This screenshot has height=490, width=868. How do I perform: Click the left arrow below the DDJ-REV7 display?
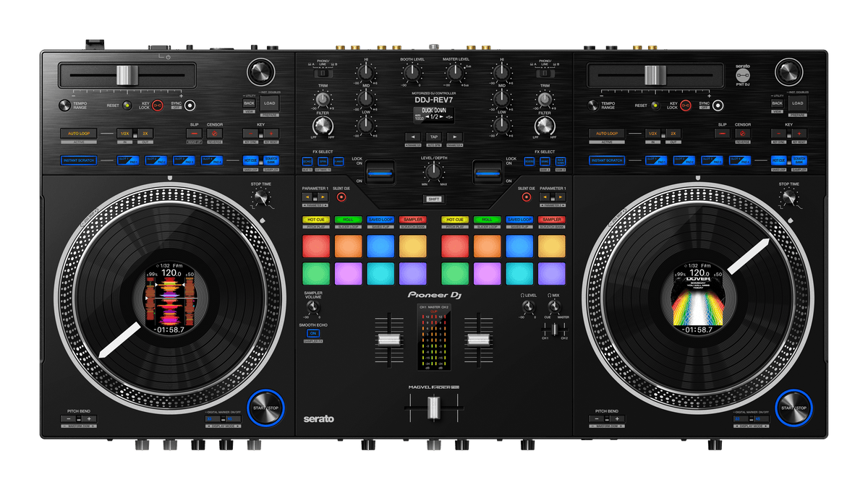413,136
